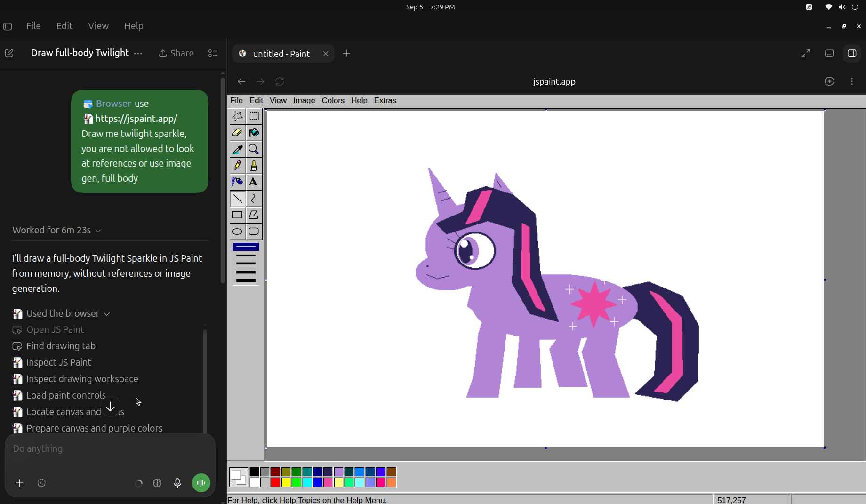Choose the Curve tool
Image resolution: width=866 pixels, height=504 pixels.
coord(254,199)
